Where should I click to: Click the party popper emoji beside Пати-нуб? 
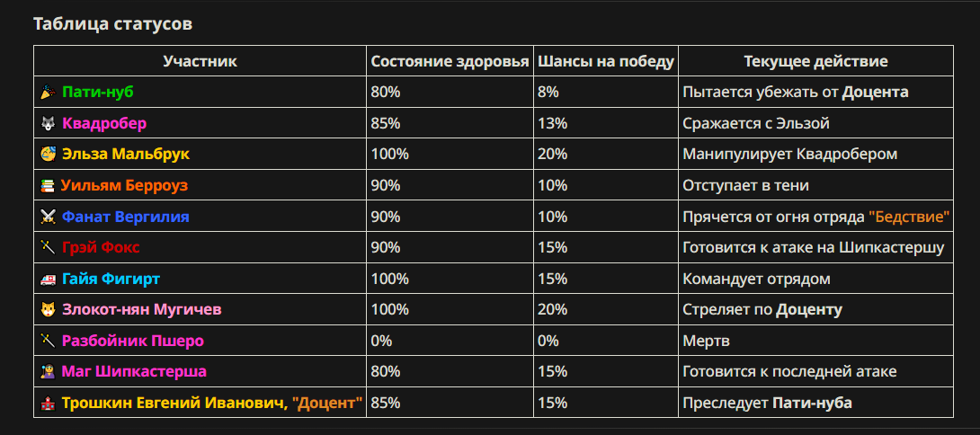point(47,93)
